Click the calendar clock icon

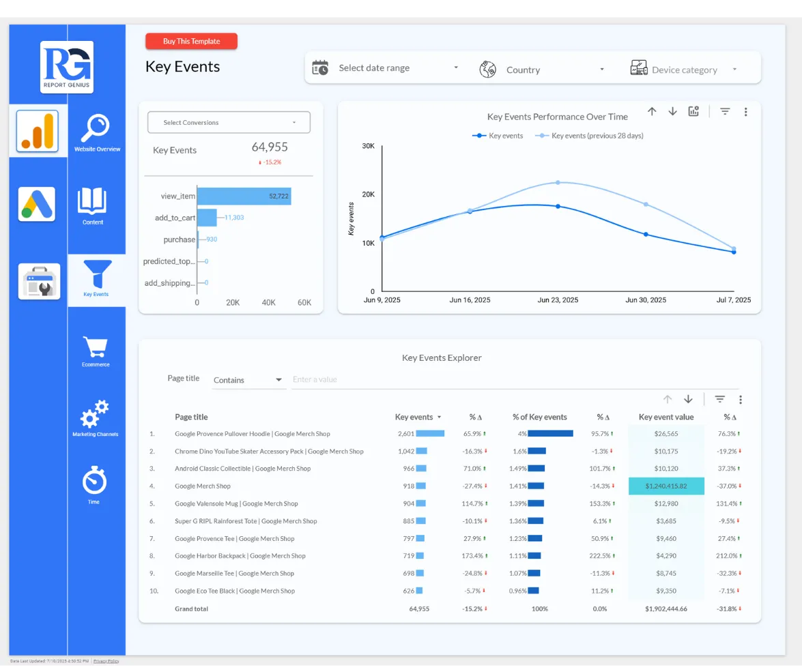[320, 68]
